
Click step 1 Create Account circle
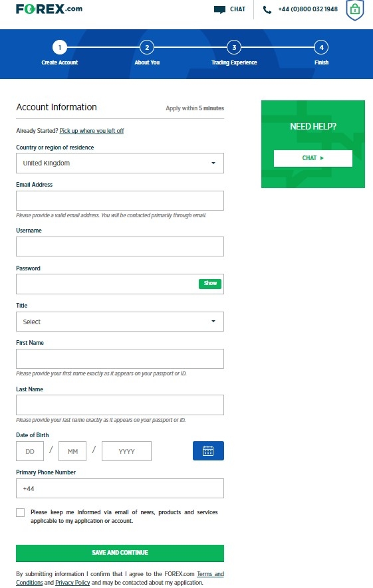60,47
